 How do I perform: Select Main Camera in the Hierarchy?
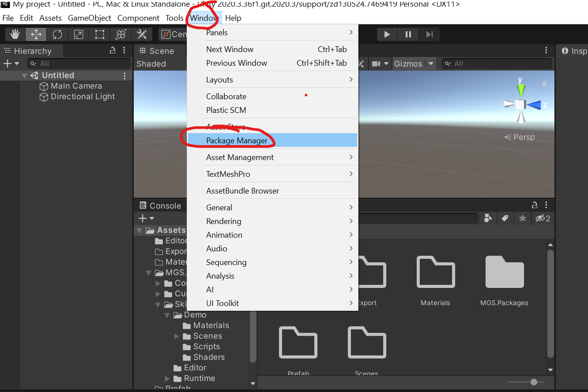pos(76,86)
